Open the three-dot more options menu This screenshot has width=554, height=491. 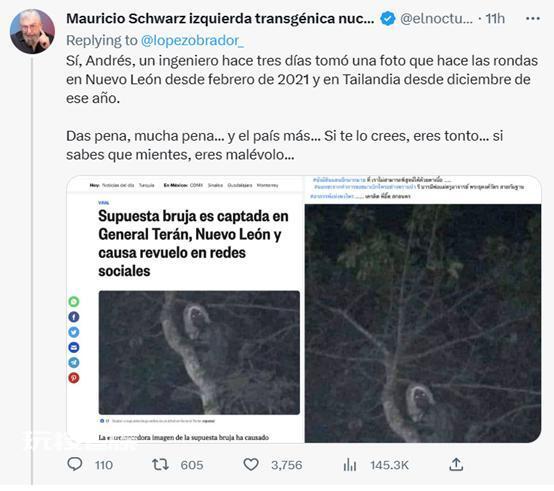tap(533, 18)
